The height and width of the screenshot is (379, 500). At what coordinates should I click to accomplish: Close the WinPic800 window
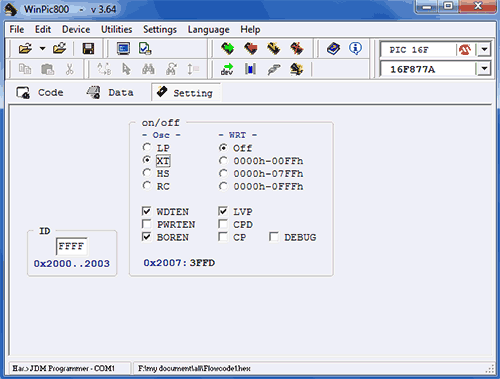[x=478, y=7]
